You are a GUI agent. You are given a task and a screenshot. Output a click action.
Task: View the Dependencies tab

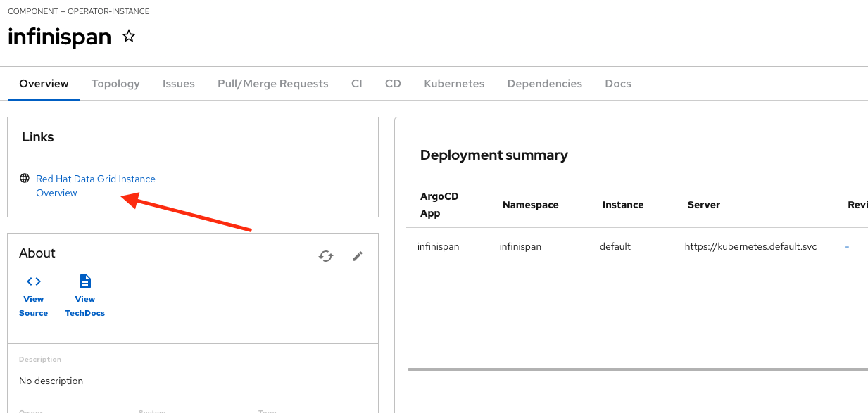pos(545,84)
